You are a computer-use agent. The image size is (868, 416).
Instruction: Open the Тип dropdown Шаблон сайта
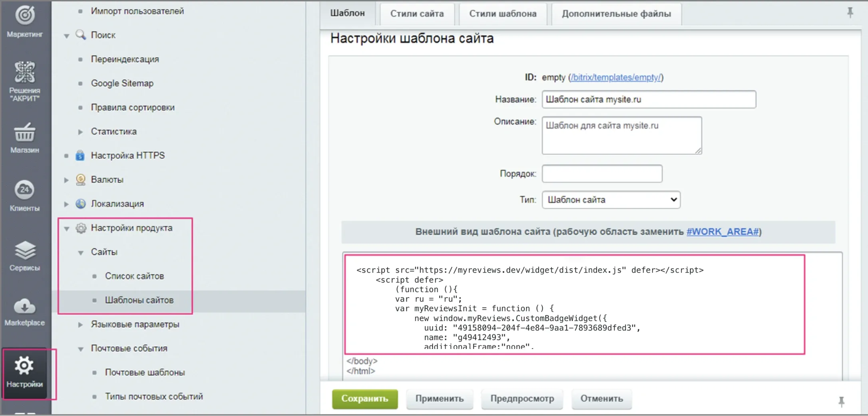pyautogui.click(x=611, y=200)
